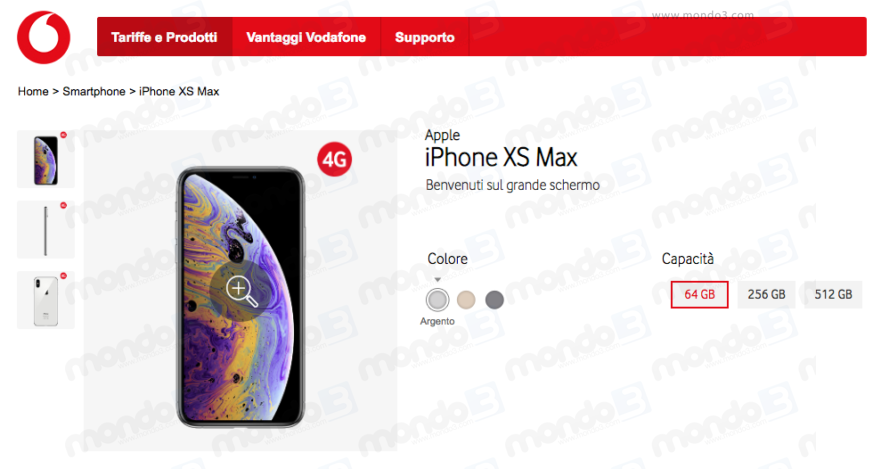Select the back view phone thumbnail
This screenshot has width=881, height=469.
(46, 300)
